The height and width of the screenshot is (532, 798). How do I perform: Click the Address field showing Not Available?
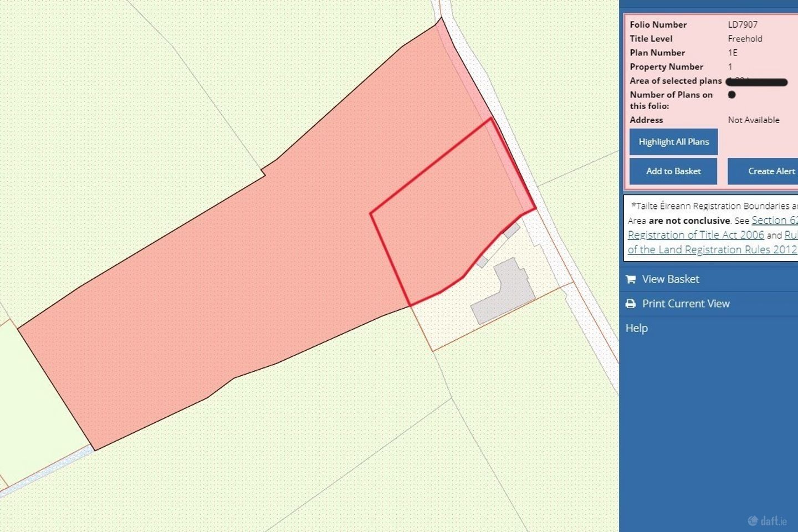(x=754, y=120)
